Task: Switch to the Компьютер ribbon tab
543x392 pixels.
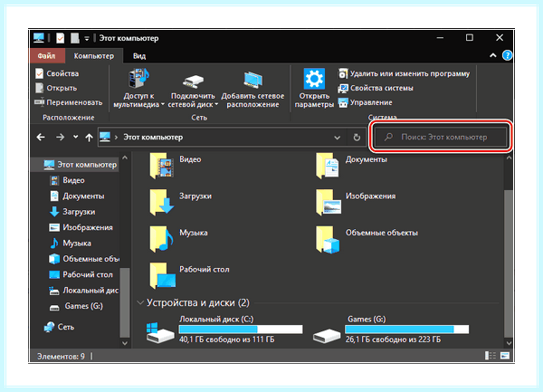Action: click(x=94, y=56)
